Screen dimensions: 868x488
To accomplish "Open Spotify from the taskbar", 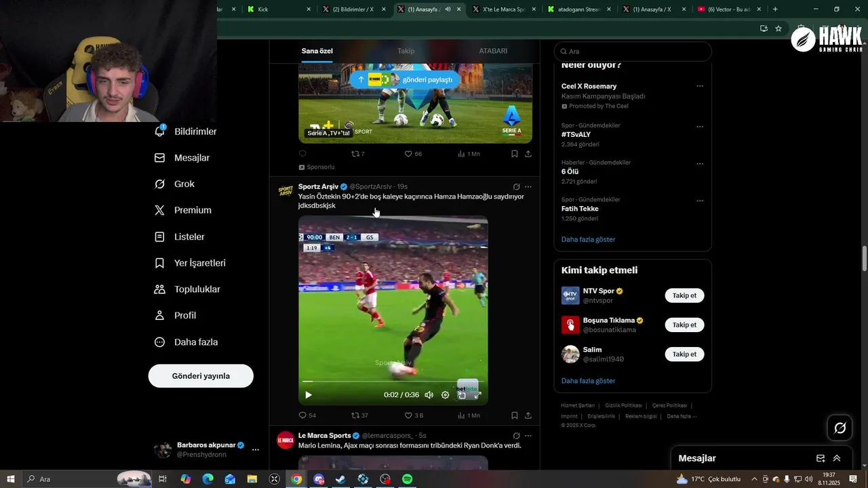I will [x=408, y=479].
